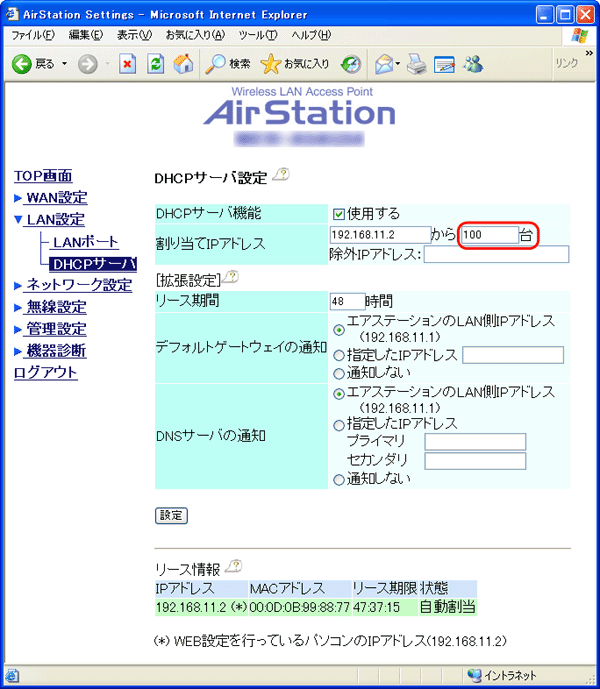
Task: Stop page loading with the red X icon
Action: 127,64
